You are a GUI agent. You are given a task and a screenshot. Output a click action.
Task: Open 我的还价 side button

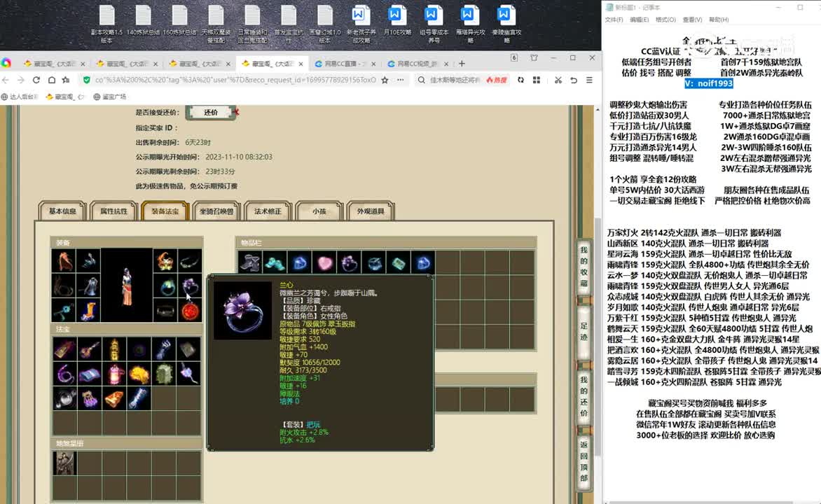pyautogui.click(x=584, y=397)
